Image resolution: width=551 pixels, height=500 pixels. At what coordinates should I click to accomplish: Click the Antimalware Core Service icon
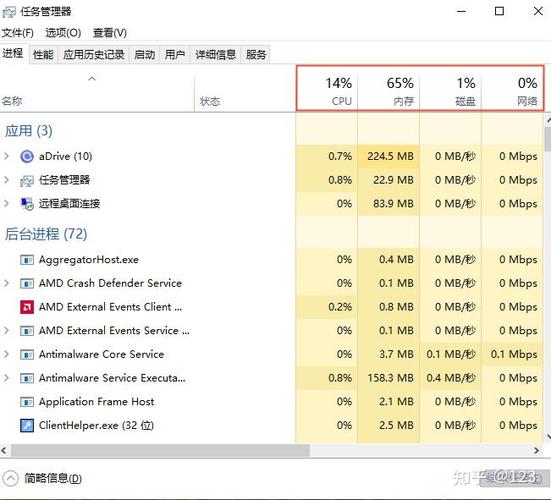[27, 355]
